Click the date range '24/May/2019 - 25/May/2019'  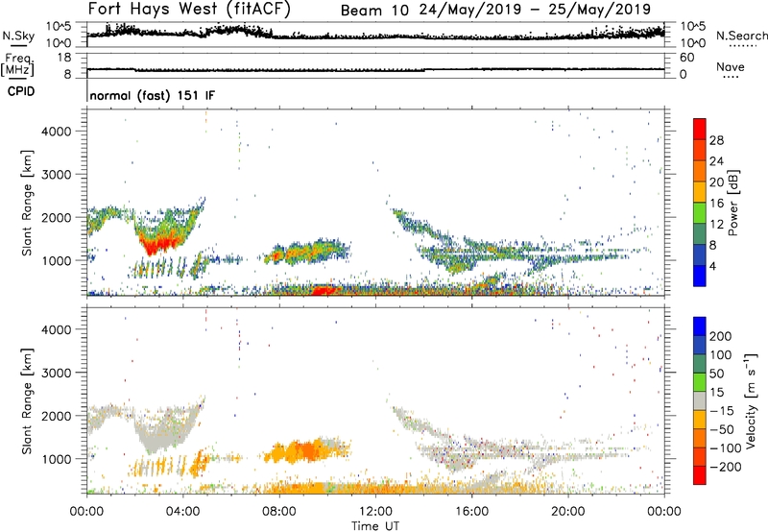pos(535,10)
